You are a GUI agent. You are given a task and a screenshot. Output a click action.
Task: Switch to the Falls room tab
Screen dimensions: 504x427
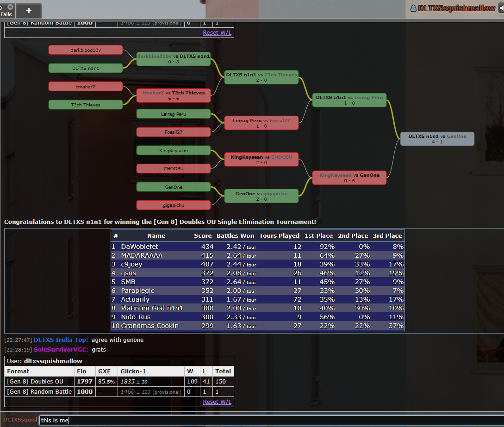pyautogui.click(x=6, y=14)
